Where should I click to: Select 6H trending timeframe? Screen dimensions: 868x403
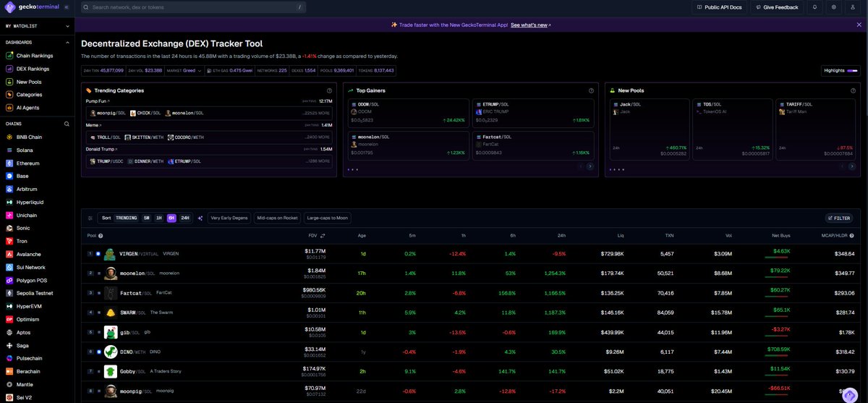point(171,218)
